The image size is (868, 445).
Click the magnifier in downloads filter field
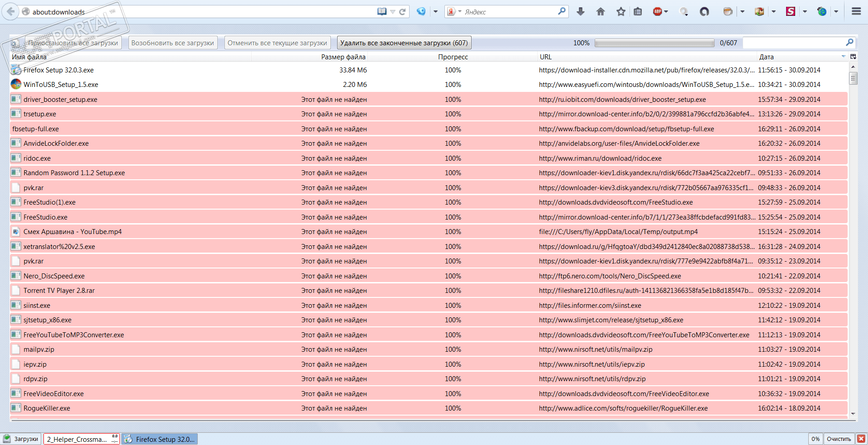point(849,43)
